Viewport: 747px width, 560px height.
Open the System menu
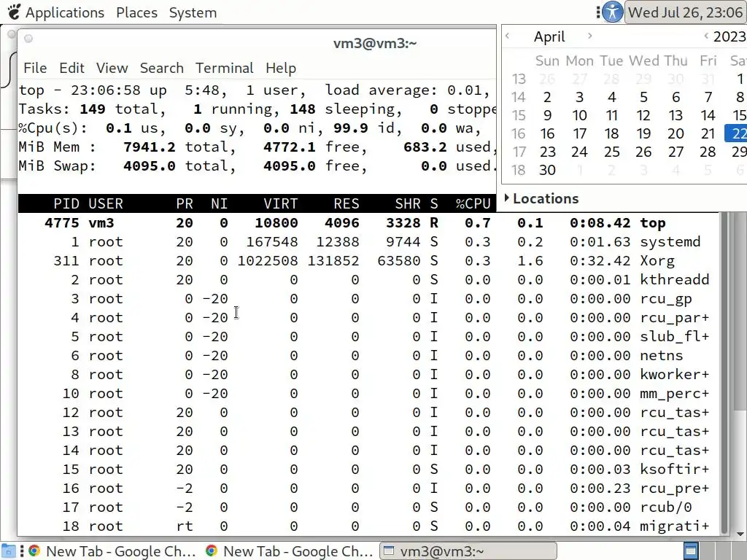pyautogui.click(x=193, y=12)
